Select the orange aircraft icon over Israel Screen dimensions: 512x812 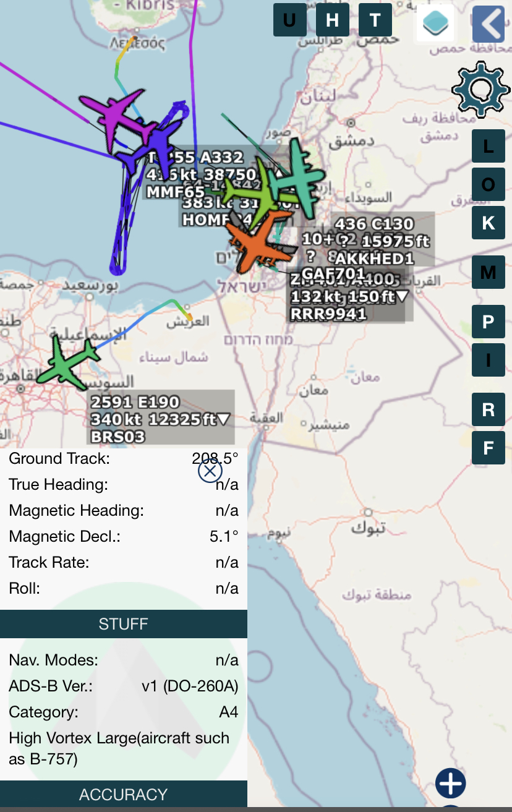pos(260,241)
